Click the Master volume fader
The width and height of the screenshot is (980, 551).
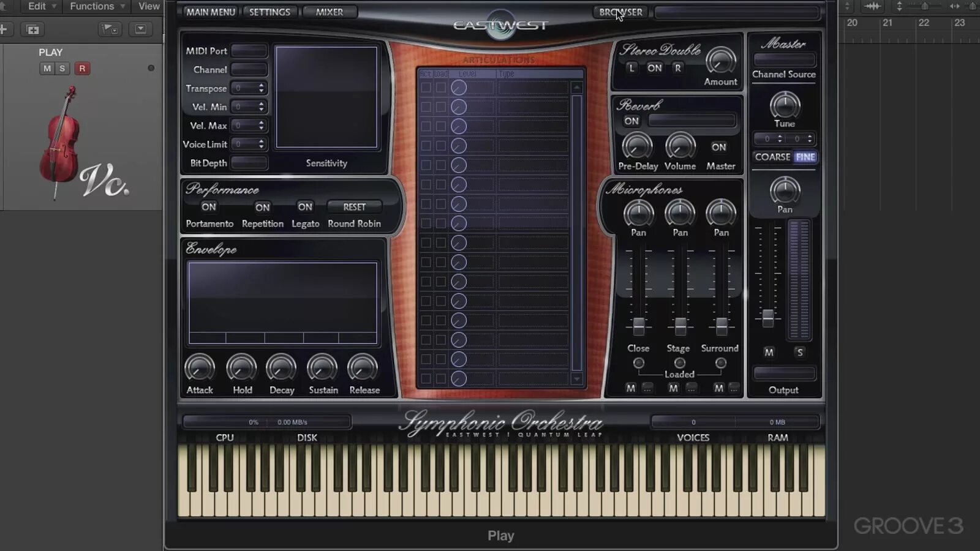click(x=768, y=317)
